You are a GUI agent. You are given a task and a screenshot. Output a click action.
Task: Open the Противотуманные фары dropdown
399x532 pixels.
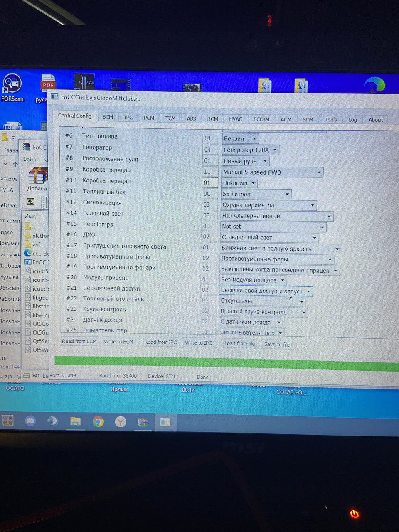tap(277, 259)
